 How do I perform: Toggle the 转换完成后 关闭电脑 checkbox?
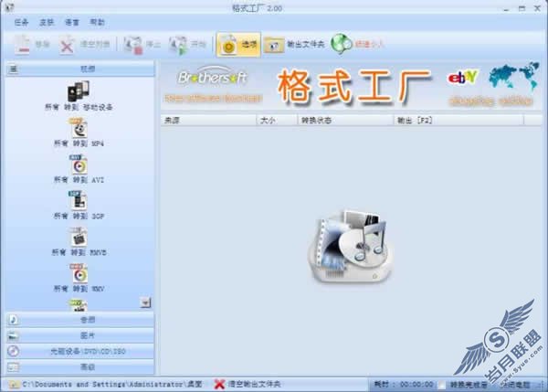pyautogui.click(x=442, y=385)
